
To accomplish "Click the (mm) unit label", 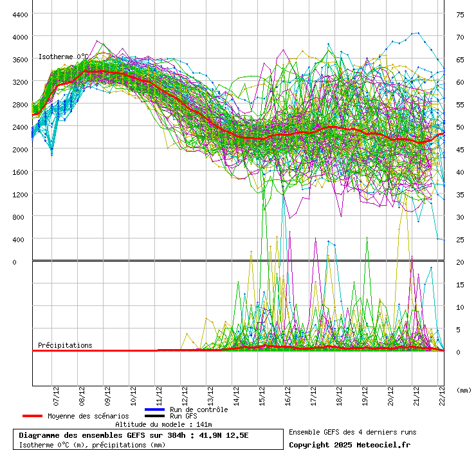I will (x=463, y=390).
